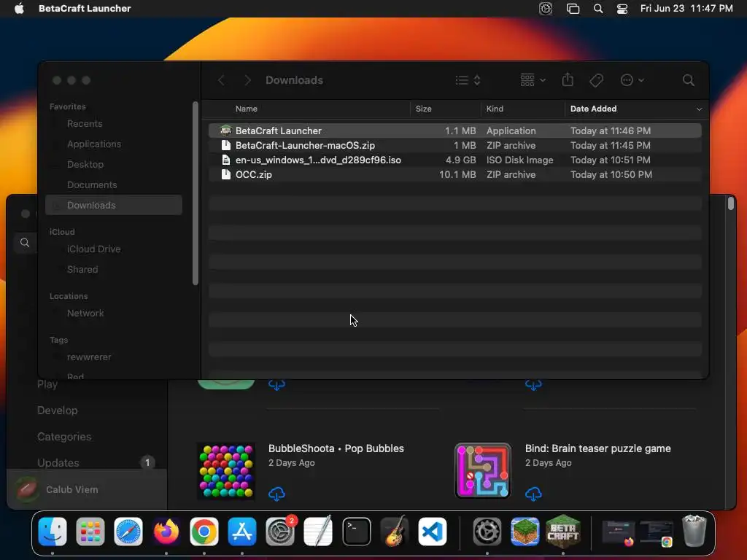747x560 pixels.
Task: Open the Apple menu
Action: (x=19, y=9)
